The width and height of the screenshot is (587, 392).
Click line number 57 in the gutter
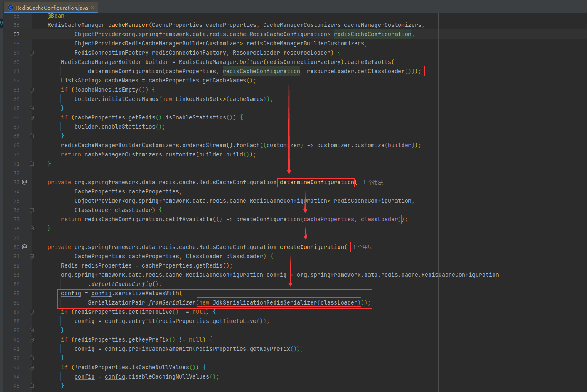(16, 34)
